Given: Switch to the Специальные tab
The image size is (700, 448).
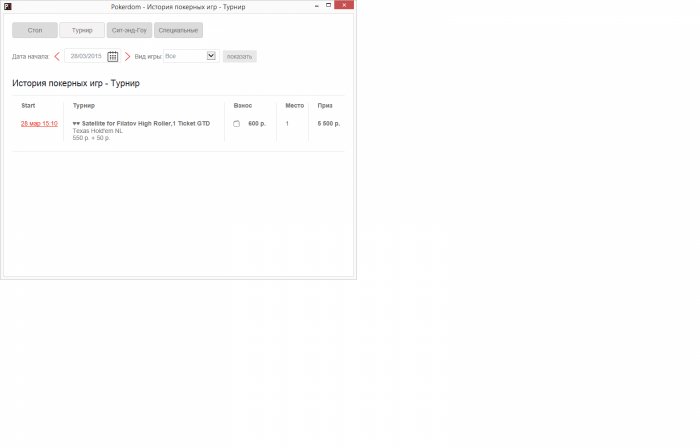Looking at the screenshot, I should pos(178,30).
